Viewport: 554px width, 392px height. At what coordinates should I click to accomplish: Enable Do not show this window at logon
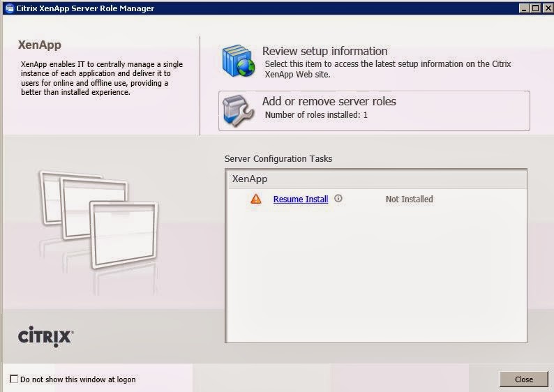click(x=14, y=379)
